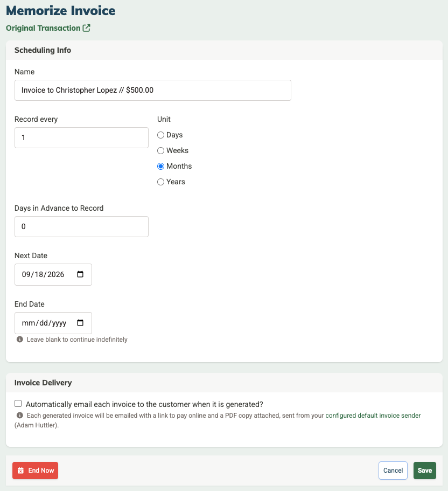Click the Days in Advance to Record label
Screen dimensions: 448x491
(x=59, y=208)
